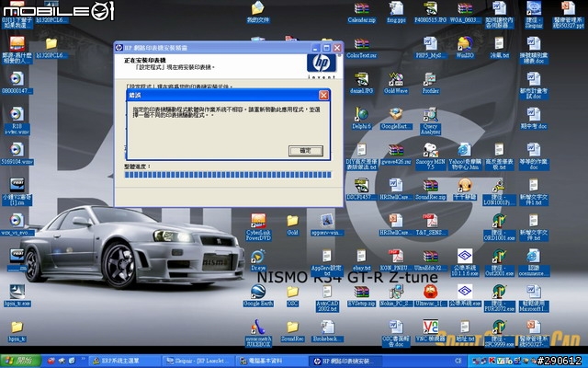Switch to 電腦基本資料 taskbar window

(x=273, y=361)
